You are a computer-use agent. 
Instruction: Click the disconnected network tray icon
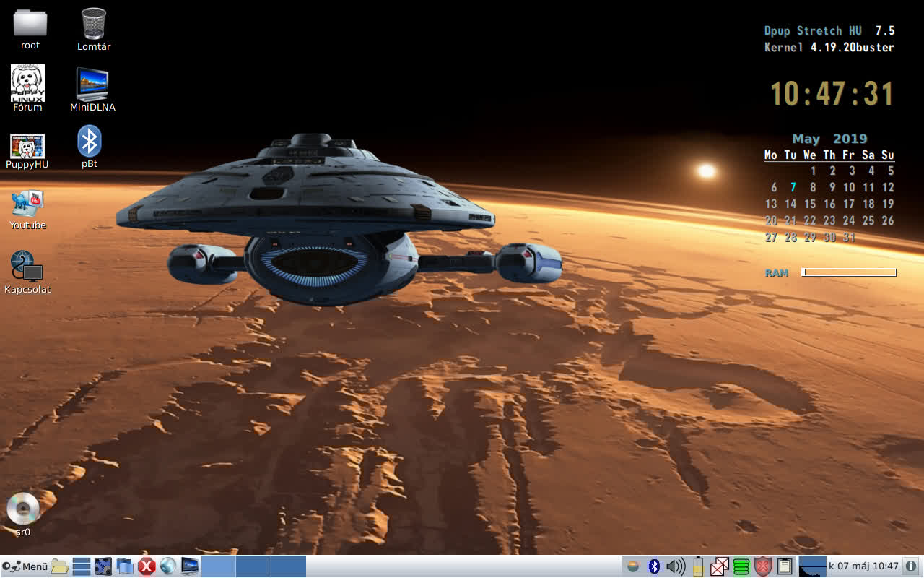coord(720,566)
